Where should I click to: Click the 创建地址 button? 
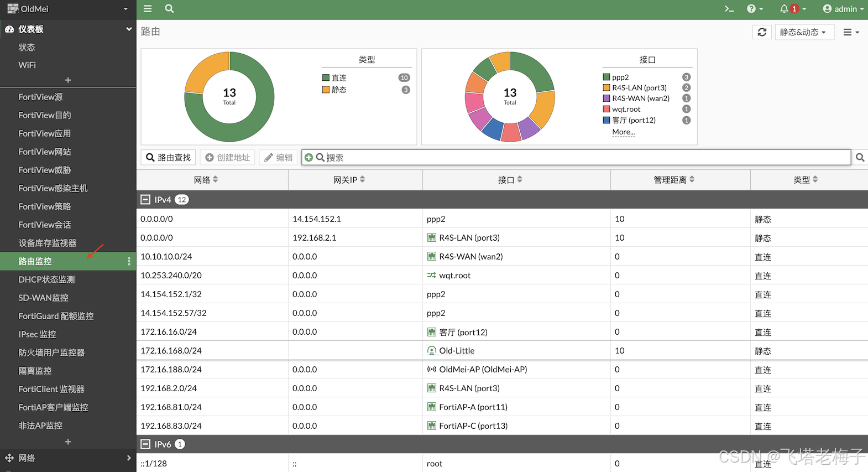[227, 158]
